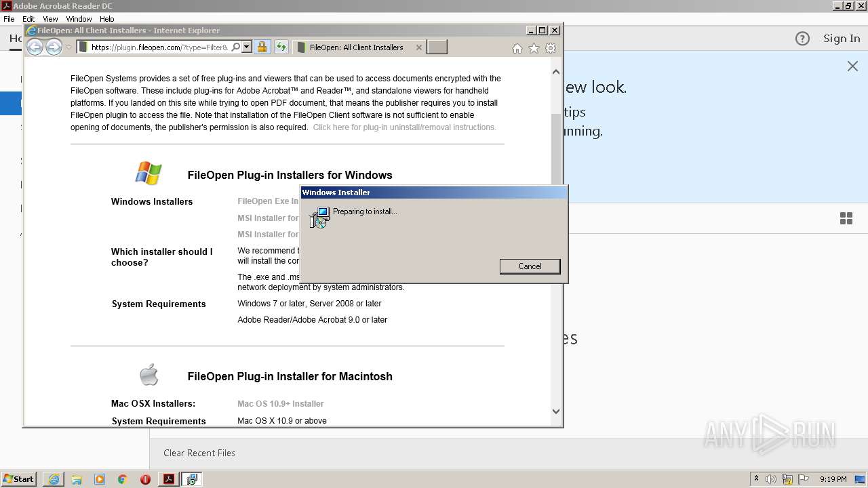Click the Internet Explorer back arrow

[35, 47]
